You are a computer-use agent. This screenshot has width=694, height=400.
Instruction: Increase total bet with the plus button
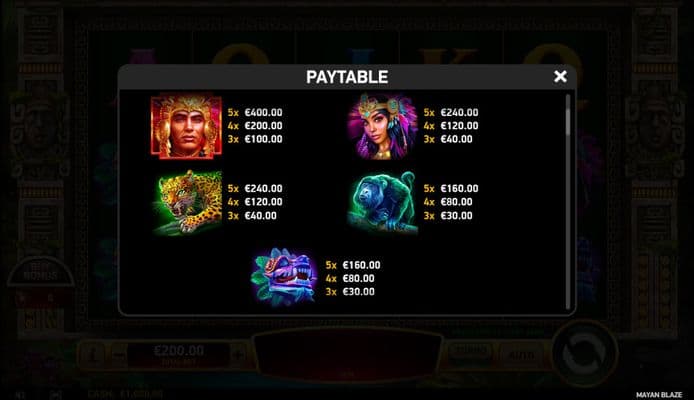point(239,354)
